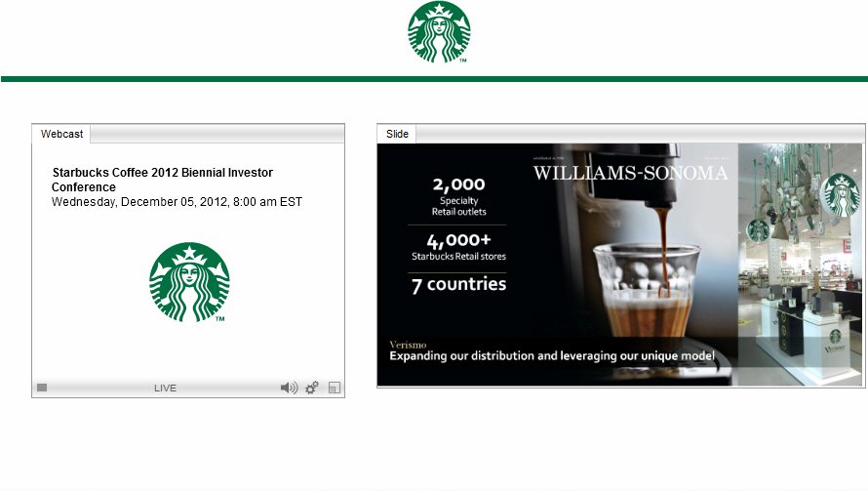
Task: Click the layout icon in the webcast player
Action: (x=334, y=388)
